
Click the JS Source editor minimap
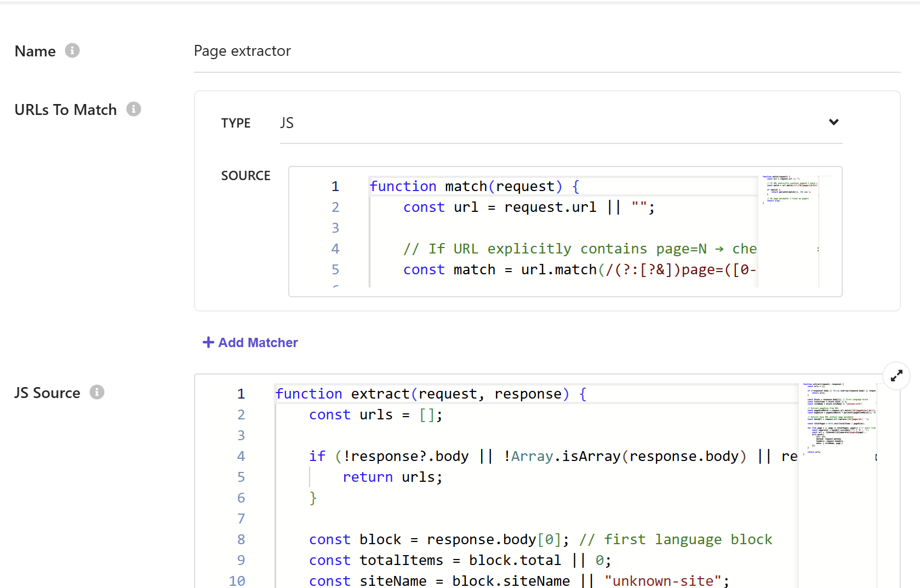[x=838, y=422]
